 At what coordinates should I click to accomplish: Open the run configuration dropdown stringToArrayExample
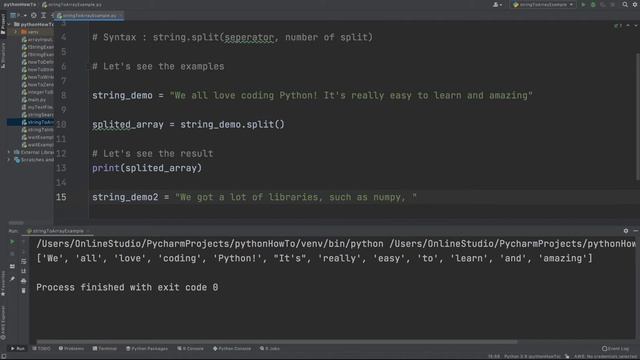pyautogui.click(x=543, y=4)
